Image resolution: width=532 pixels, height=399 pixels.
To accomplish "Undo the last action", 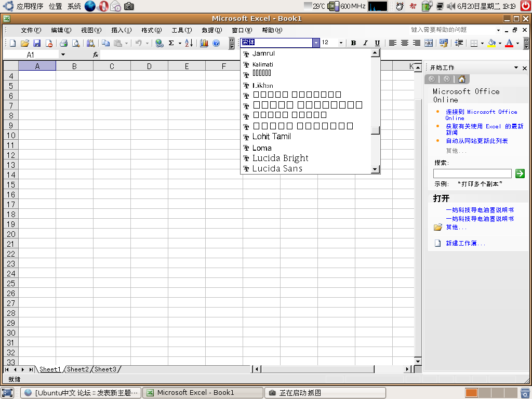I will point(138,43).
